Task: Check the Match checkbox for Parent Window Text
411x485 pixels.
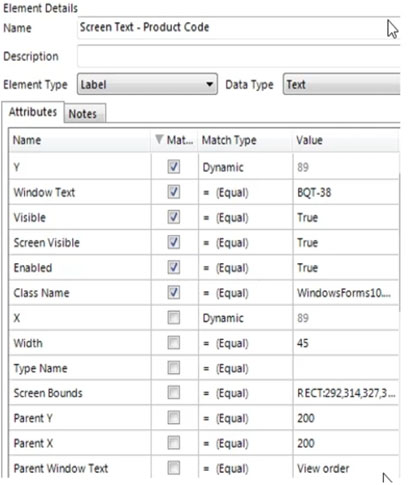Action: click(174, 468)
